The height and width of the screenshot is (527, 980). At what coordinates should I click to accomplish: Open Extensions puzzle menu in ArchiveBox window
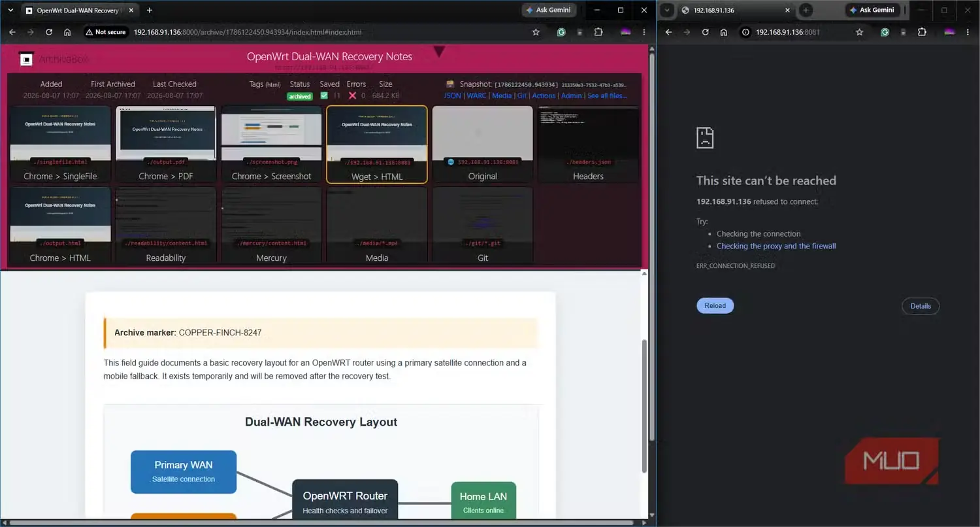click(598, 32)
